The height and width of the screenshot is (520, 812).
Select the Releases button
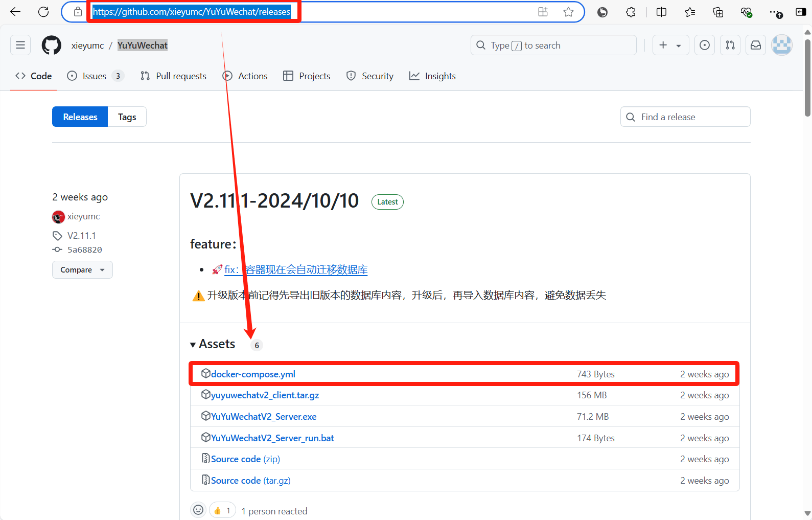[x=80, y=117]
